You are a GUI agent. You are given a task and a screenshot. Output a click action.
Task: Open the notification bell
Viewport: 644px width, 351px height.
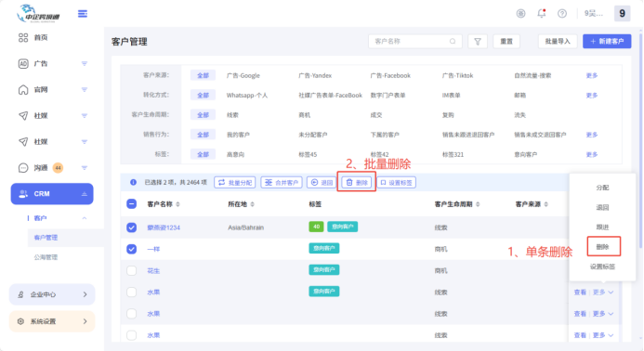pyautogui.click(x=542, y=14)
